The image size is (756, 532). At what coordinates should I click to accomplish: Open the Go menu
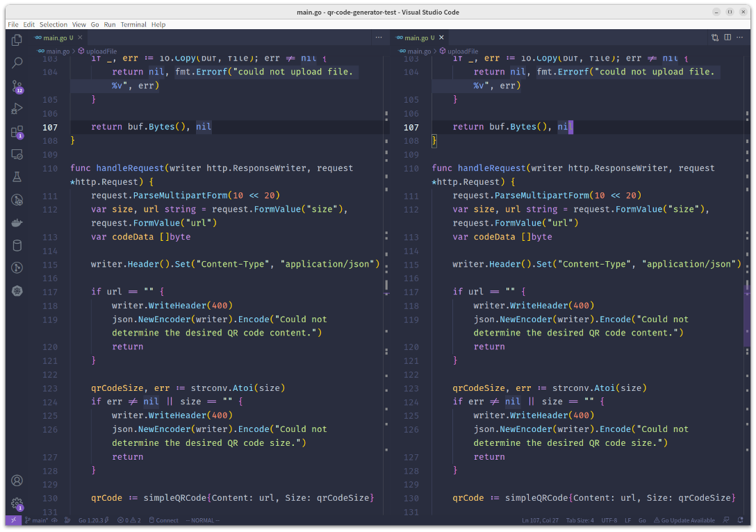coord(94,24)
